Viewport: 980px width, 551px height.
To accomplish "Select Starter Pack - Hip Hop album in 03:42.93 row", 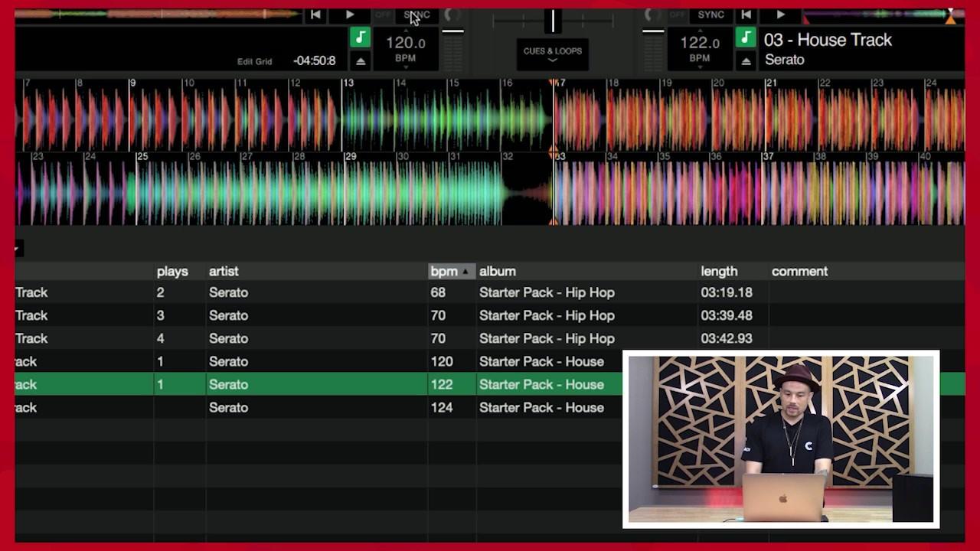I will point(547,338).
